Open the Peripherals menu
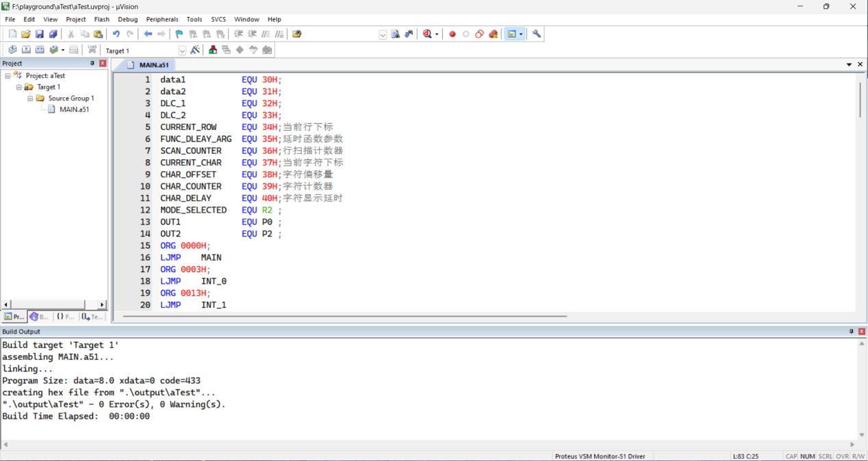 tap(162, 19)
